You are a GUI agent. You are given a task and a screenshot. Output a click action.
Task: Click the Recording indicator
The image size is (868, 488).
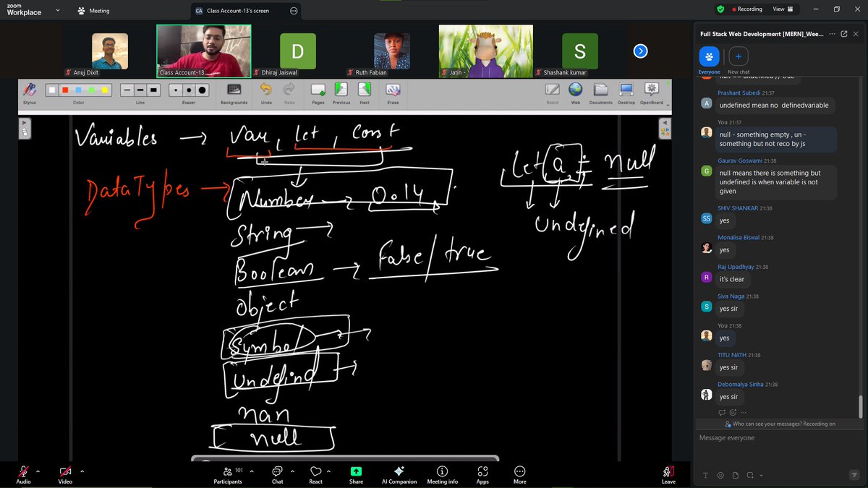tap(746, 9)
